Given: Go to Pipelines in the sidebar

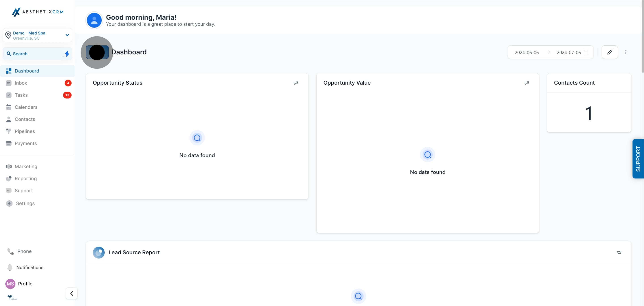Looking at the screenshot, I should click(25, 131).
